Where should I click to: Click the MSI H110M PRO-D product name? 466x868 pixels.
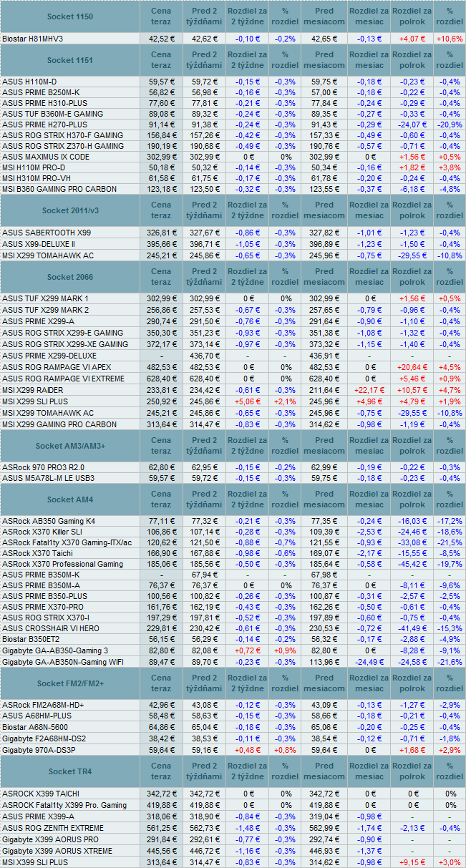[x=34, y=167]
